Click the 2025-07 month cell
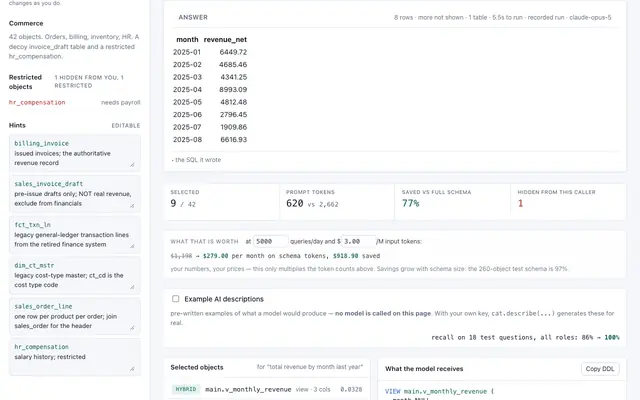The image size is (640, 400). (x=187, y=127)
